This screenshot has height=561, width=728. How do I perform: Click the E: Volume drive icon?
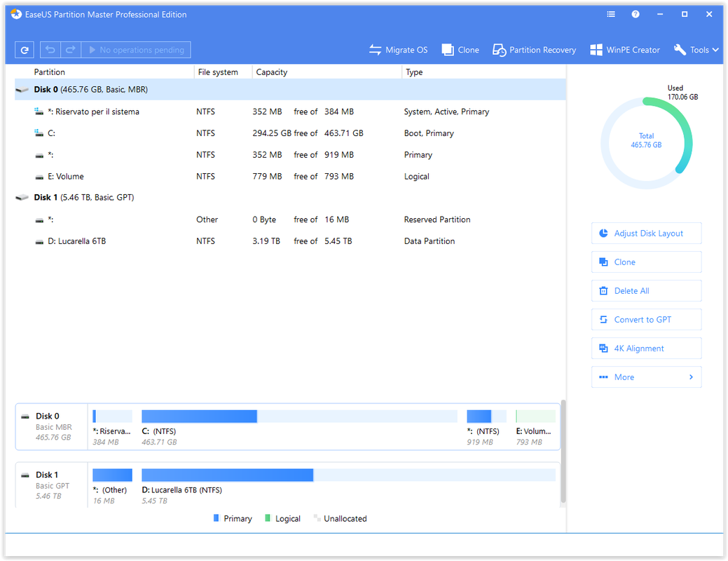39,177
